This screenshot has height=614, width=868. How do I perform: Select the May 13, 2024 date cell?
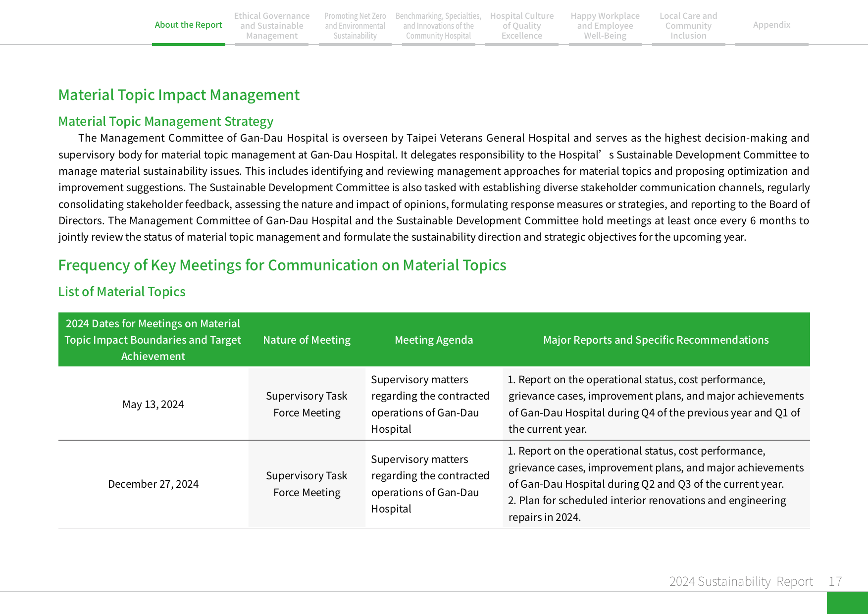click(153, 404)
